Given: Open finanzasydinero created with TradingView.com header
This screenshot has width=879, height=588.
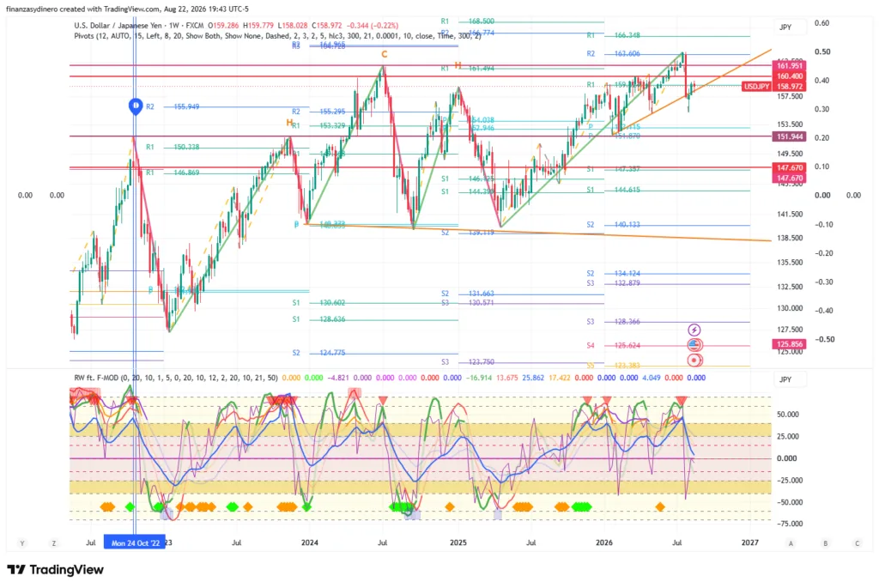Looking at the screenshot, I should [x=127, y=9].
